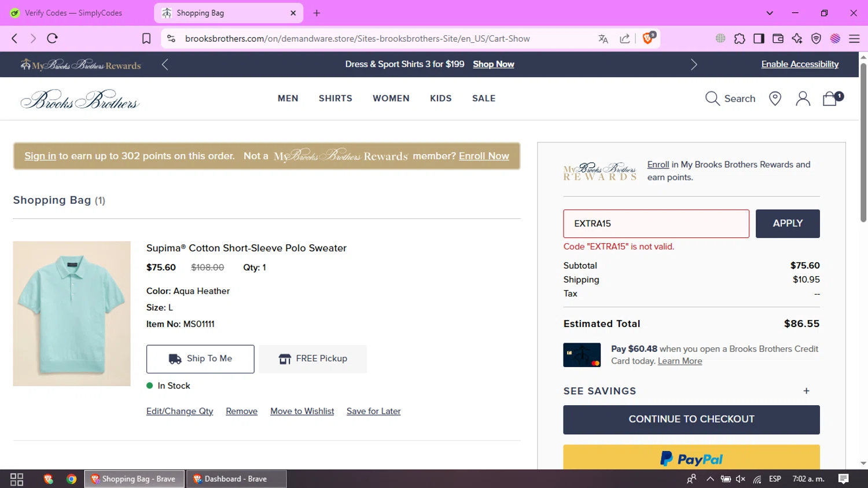Go back in browser
Viewport: 868px width, 488px height.
click(14, 38)
